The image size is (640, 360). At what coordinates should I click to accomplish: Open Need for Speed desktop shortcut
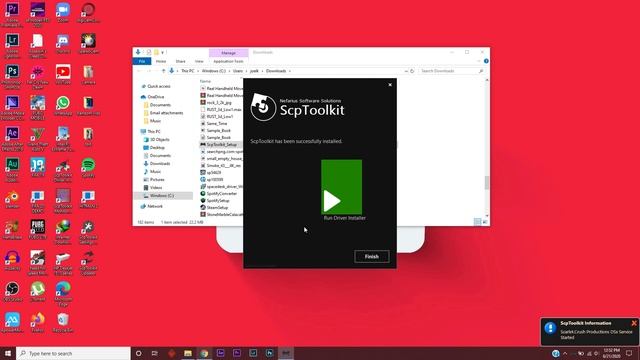(38, 262)
